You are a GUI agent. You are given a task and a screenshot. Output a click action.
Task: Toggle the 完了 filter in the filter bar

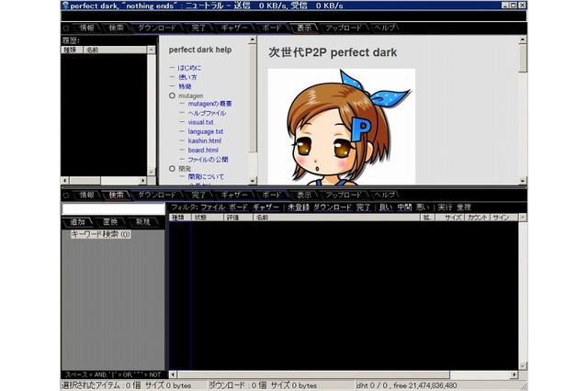click(x=363, y=207)
